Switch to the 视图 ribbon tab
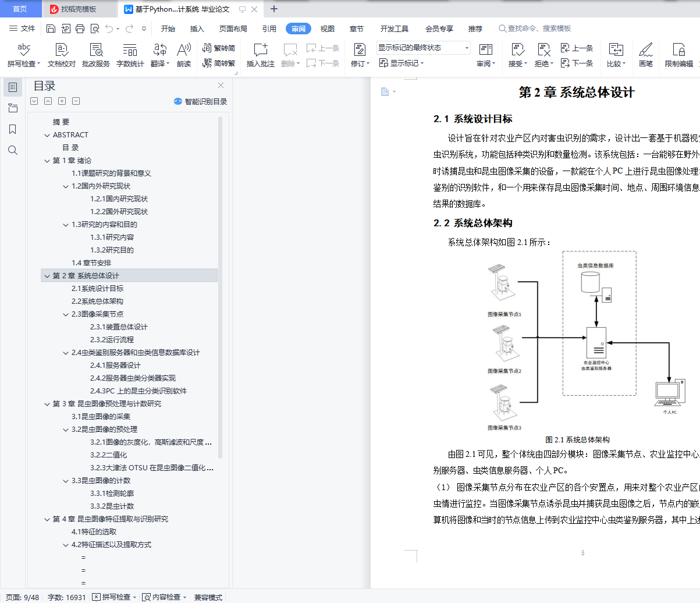The height and width of the screenshot is (603, 700). click(x=328, y=29)
